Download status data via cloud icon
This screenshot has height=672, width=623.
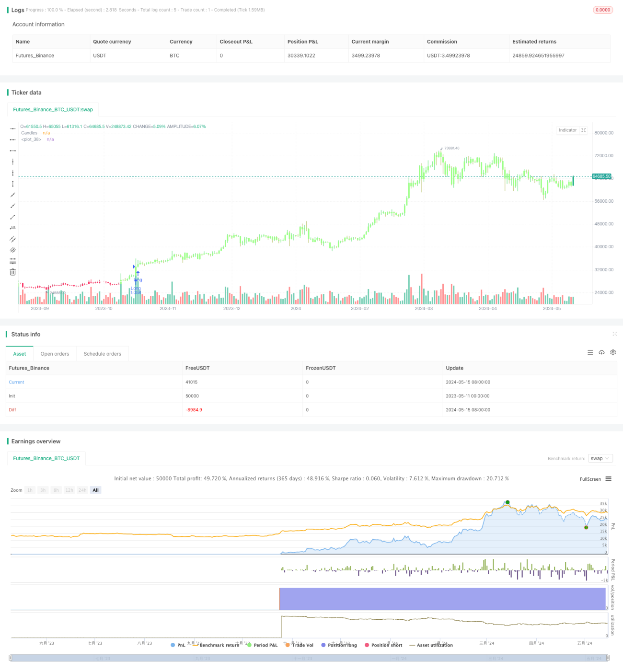click(x=601, y=352)
